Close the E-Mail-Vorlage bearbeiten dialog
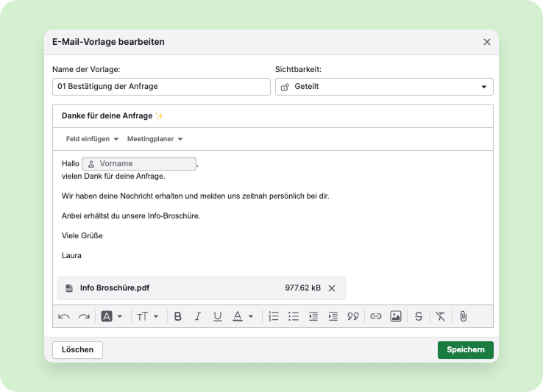This screenshot has width=543, height=392. point(487,42)
